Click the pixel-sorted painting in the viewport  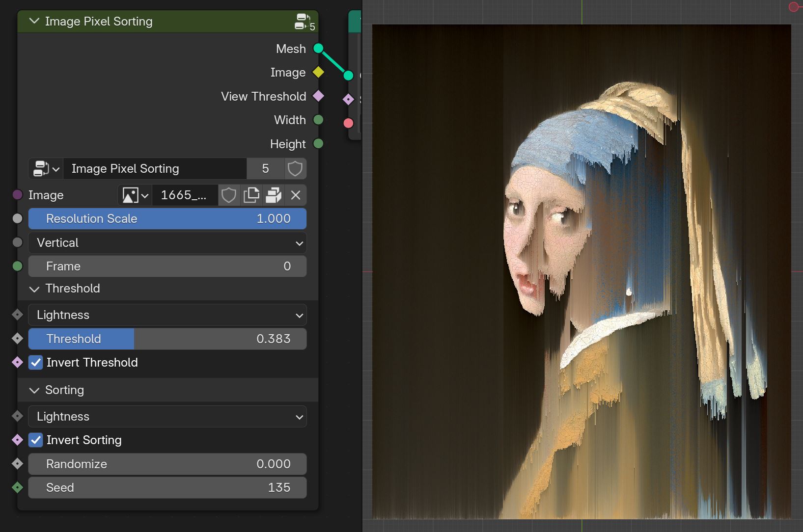point(581,272)
